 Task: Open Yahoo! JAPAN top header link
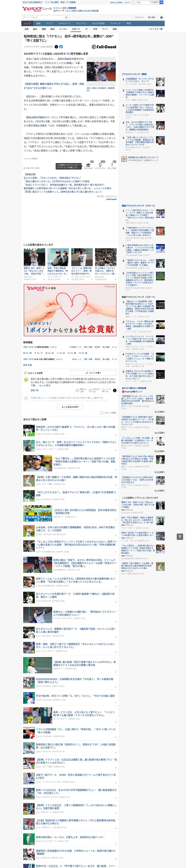pyautogui.click(x=116, y=2)
